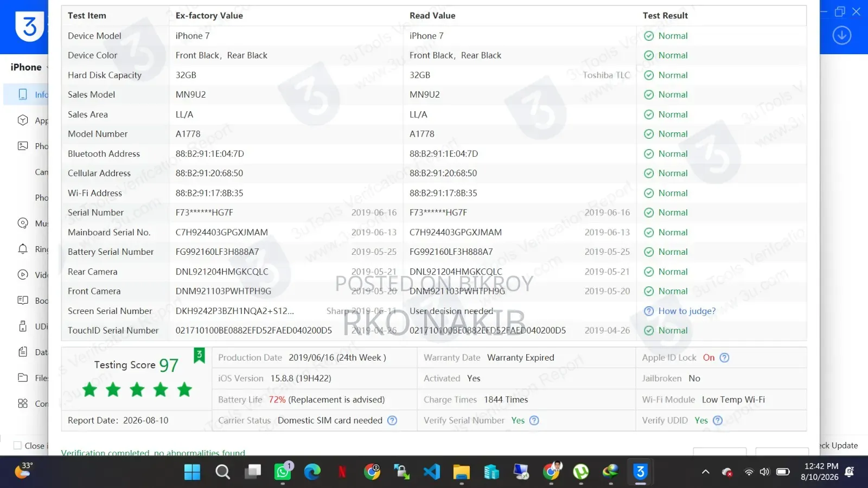Screen dimensions: 868x488
Task: Open the Common tools grid icon in sidebar
Action: [23, 403]
